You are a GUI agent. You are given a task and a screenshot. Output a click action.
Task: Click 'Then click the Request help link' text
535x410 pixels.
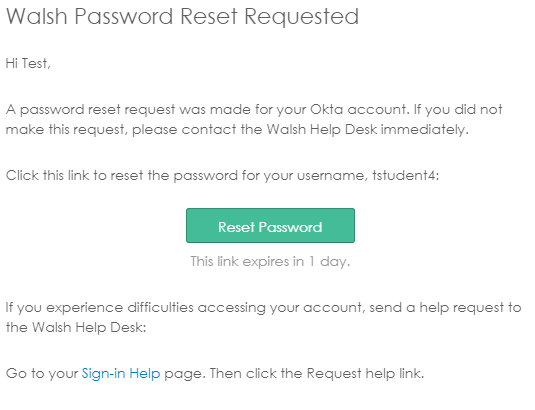click(317, 373)
